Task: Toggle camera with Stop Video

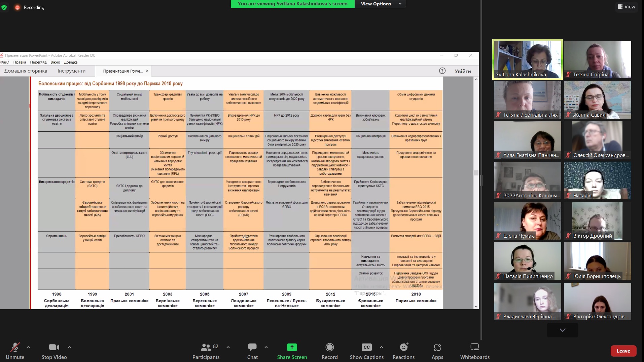Action: pyautogui.click(x=54, y=347)
